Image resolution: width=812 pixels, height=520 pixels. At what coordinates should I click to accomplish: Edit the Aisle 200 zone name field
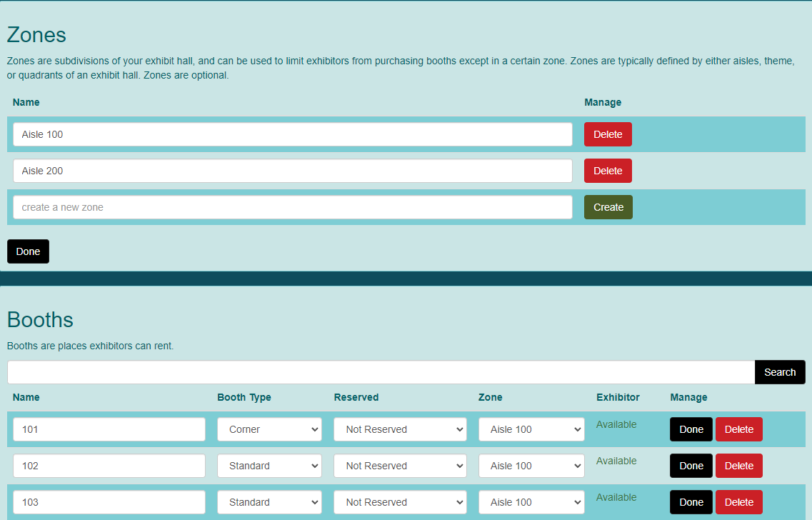(293, 171)
